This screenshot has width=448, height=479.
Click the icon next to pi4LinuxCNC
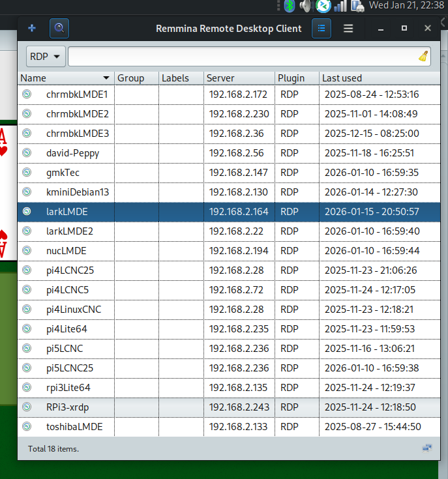pos(27,310)
